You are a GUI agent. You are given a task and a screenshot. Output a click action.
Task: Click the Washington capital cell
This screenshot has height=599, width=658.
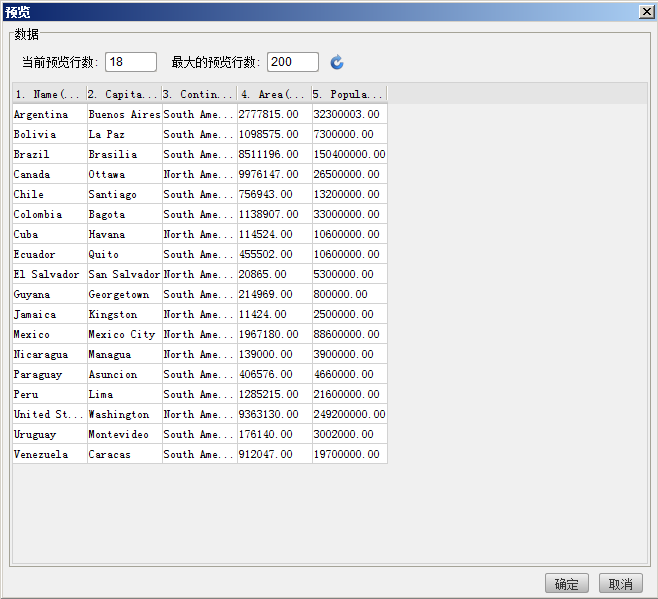coord(125,414)
